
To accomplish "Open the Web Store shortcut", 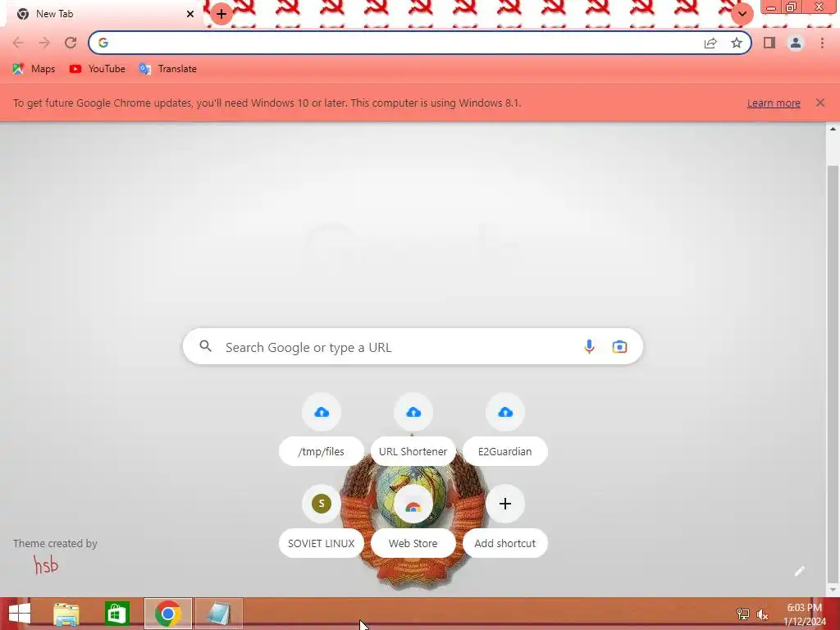I will click(x=413, y=521).
